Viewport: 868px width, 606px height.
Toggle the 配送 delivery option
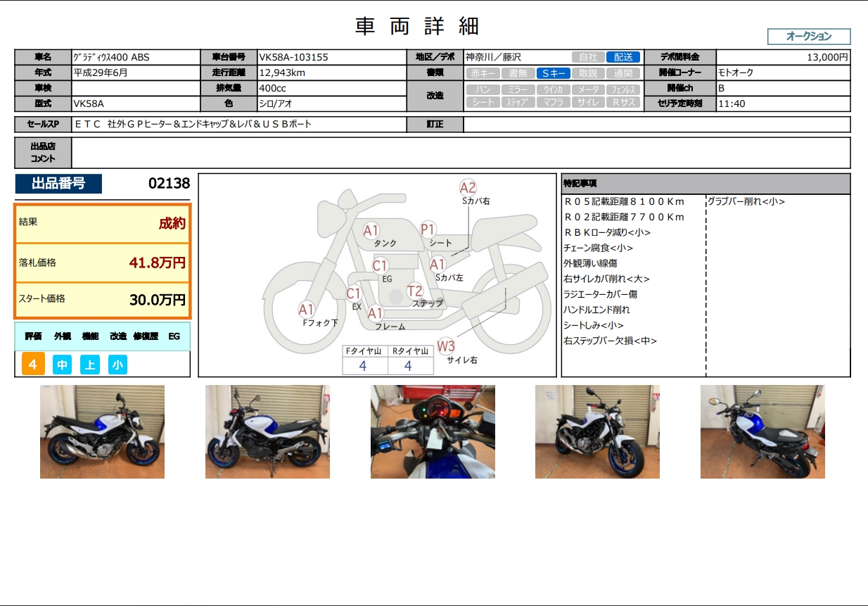[623, 57]
